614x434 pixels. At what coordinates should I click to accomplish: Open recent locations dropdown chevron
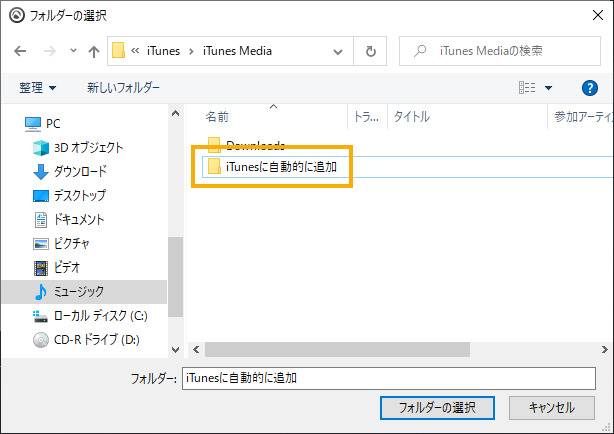[73, 51]
